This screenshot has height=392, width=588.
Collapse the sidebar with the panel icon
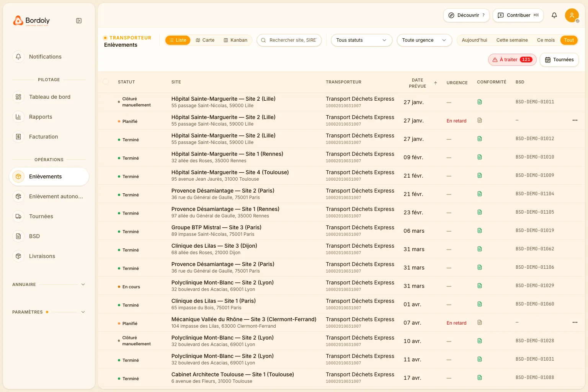point(79,21)
